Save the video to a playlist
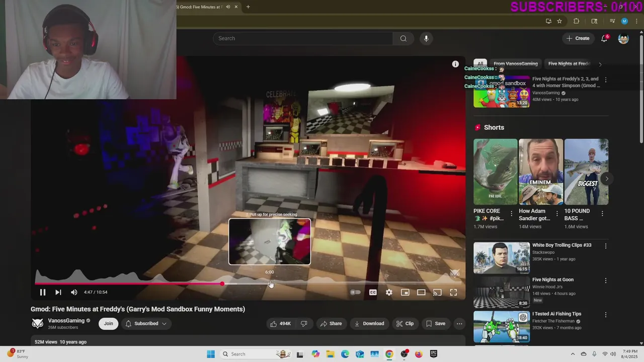This screenshot has width=644, height=362. 435,323
